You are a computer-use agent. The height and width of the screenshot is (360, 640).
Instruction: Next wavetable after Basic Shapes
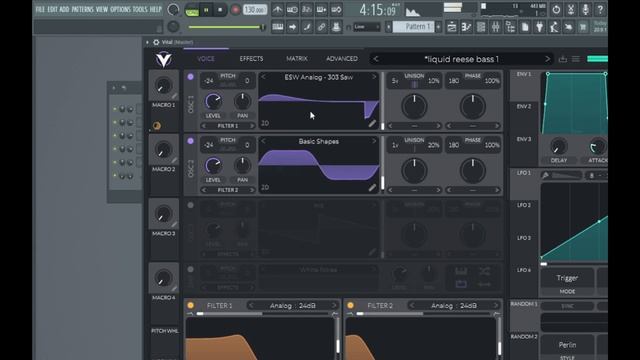coord(373,141)
